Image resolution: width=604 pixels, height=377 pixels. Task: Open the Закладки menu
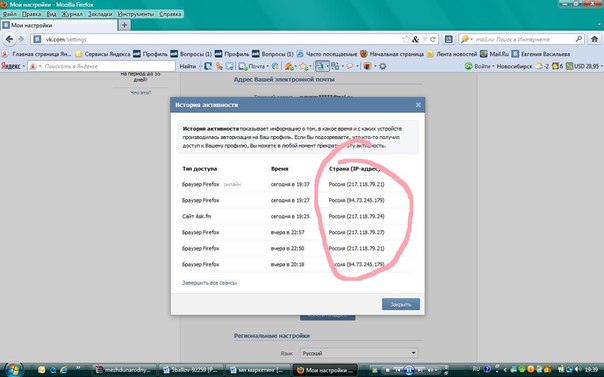click(100, 14)
